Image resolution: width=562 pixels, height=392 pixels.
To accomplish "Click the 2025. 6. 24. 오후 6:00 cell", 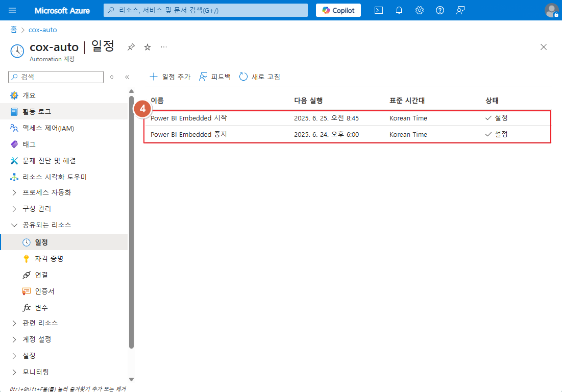I will pos(326,134).
